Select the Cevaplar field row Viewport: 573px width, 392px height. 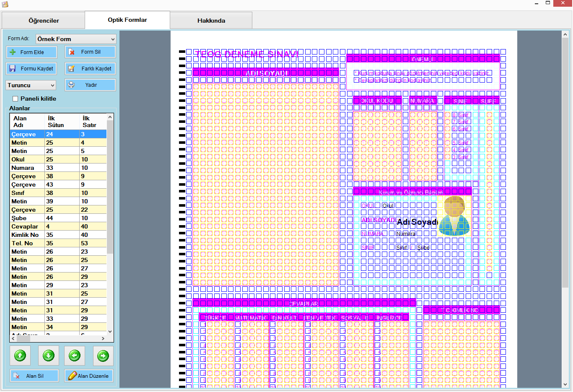coord(25,227)
